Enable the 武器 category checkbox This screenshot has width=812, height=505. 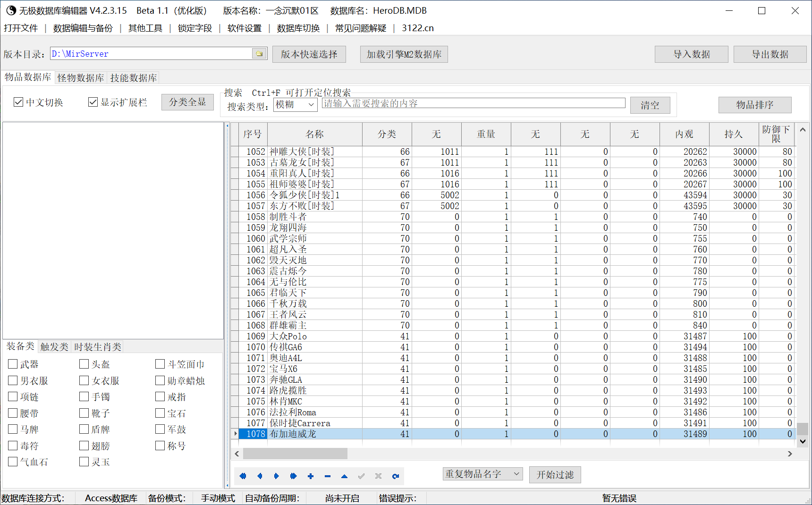coord(13,364)
